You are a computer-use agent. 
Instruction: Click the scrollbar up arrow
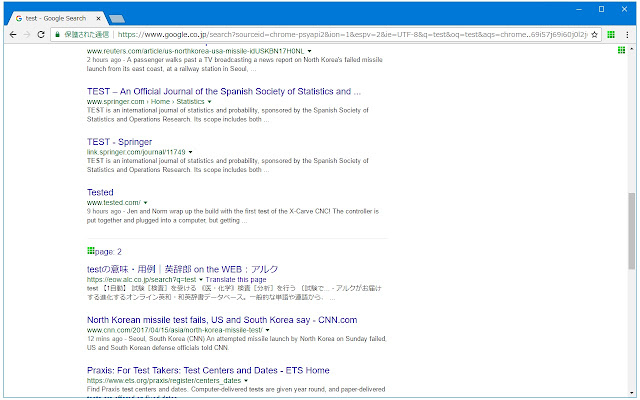(631, 49)
